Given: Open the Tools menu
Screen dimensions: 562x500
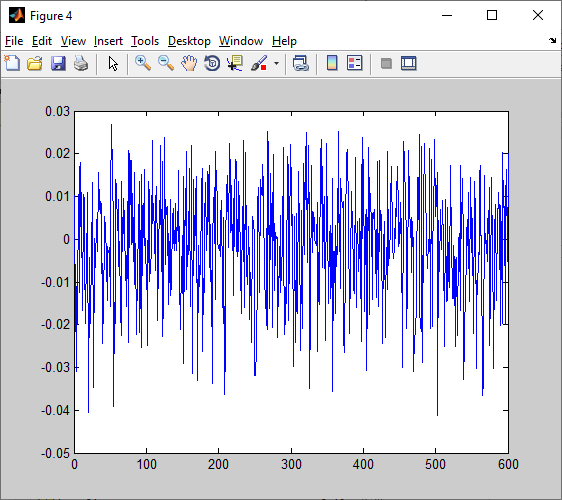Looking at the screenshot, I should (x=145, y=41).
